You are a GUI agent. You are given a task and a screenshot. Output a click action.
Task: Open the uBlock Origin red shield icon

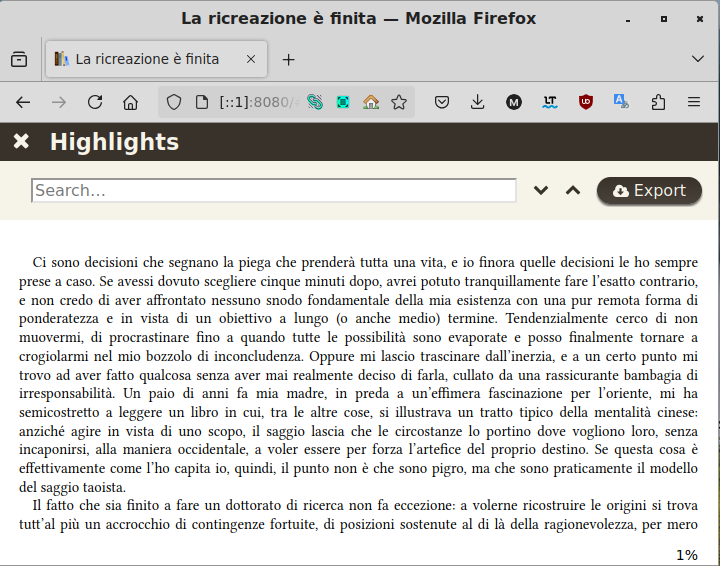(585, 102)
